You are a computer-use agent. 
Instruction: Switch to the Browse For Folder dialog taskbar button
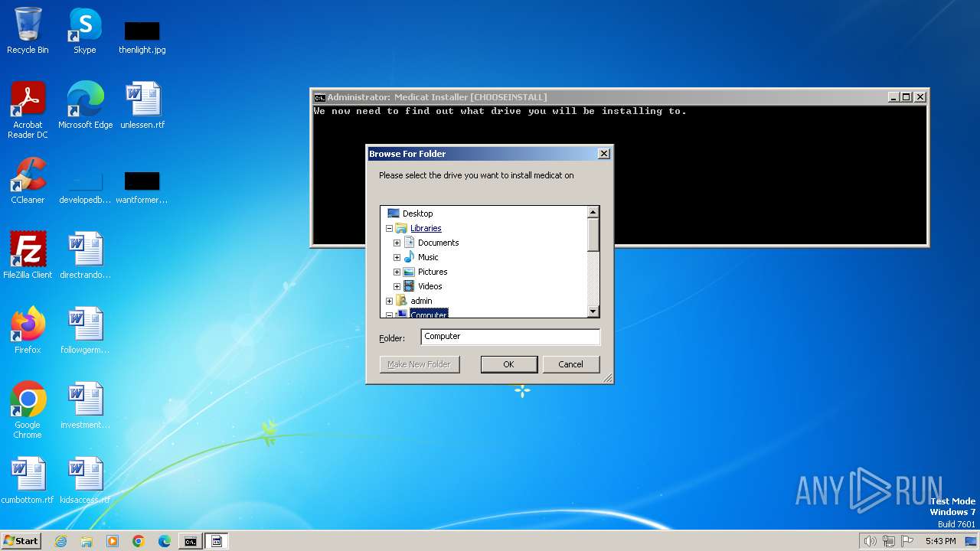(217, 541)
